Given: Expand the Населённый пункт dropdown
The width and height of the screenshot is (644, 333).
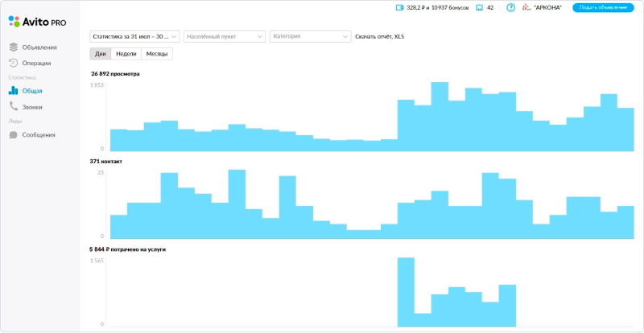Looking at the screenshot, I should 225,36.
